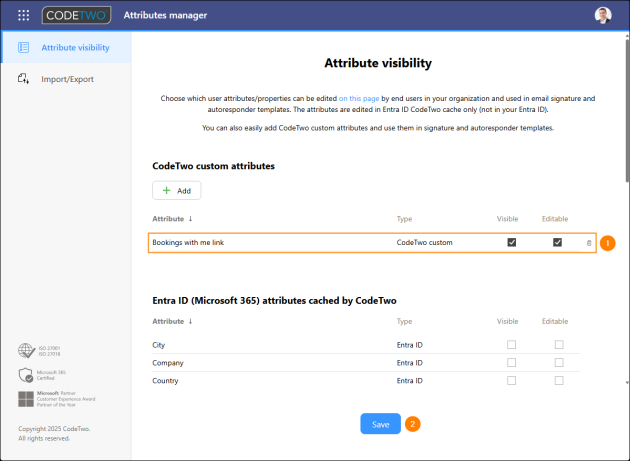Screen dimensions: 630x461
Task: Click the Company attribute row name
Action: tap(168, 363)
